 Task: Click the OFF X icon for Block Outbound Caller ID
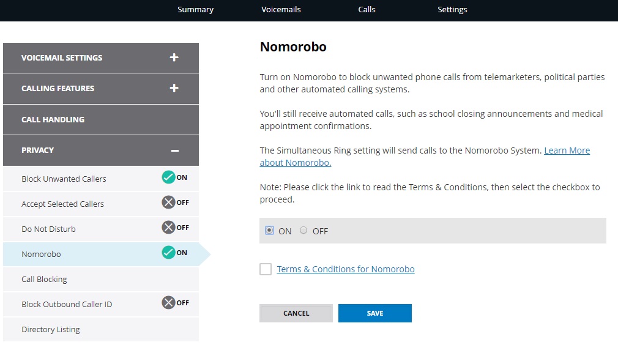click(168, 303)
